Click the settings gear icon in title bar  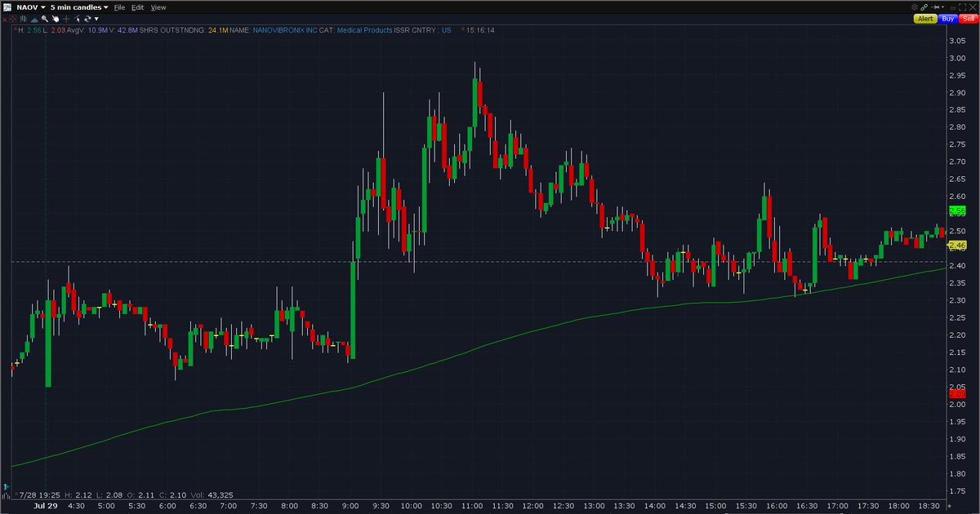tap(915, 7)
